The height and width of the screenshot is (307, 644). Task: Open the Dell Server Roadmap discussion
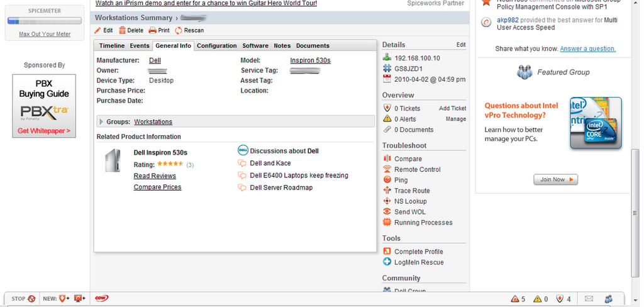[281, 187]
